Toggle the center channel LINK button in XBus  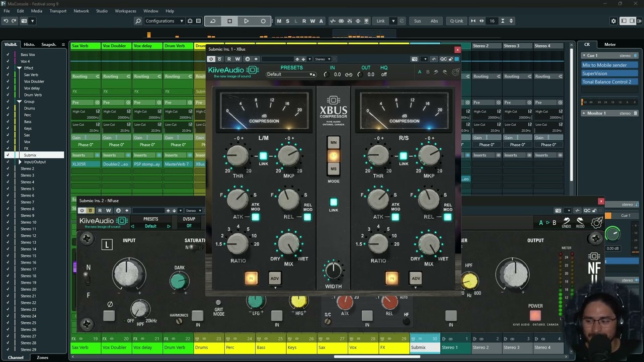coord(334,202)
